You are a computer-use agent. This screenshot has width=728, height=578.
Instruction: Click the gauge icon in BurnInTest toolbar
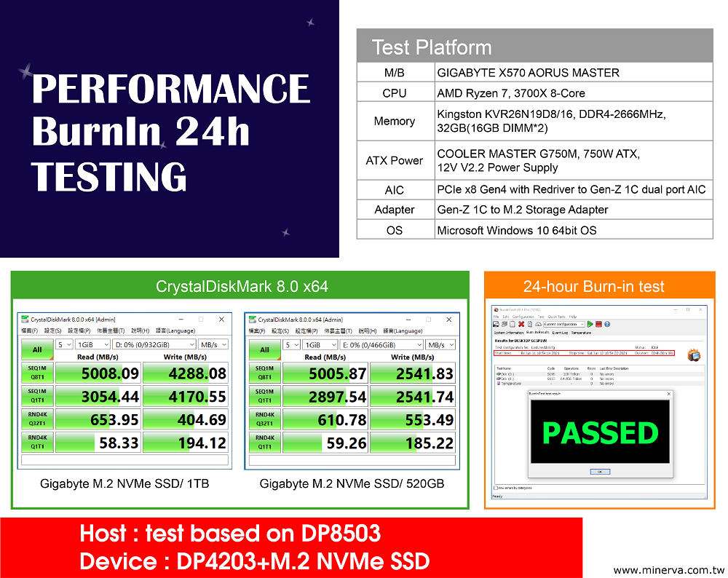pyautogui.click(x=538, y=324)
